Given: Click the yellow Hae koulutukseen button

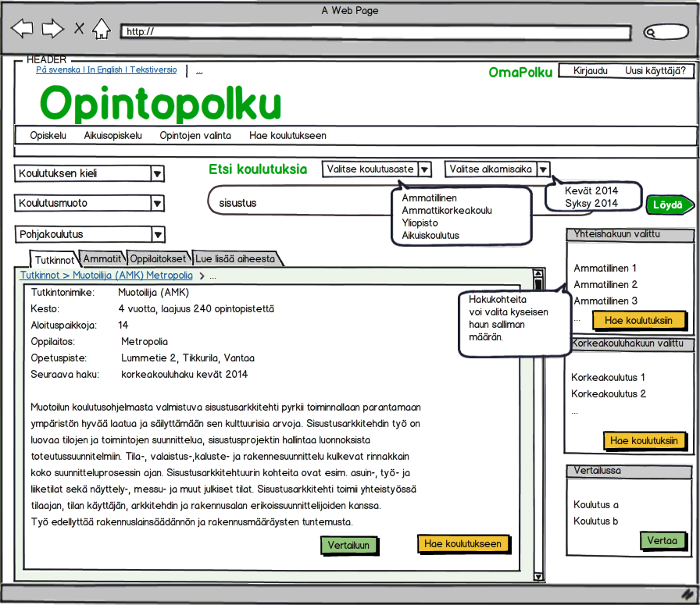Looking at the screenshot, I should click(463, 544).
